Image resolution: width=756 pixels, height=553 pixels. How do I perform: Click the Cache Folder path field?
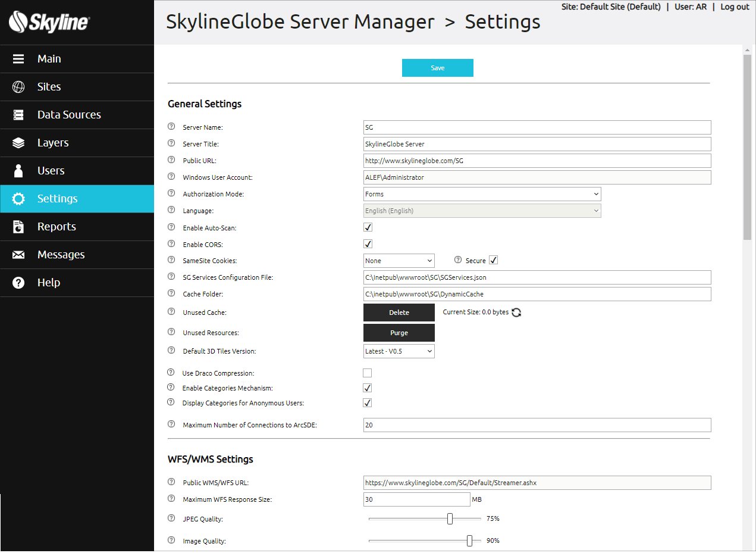click(537, 294)
